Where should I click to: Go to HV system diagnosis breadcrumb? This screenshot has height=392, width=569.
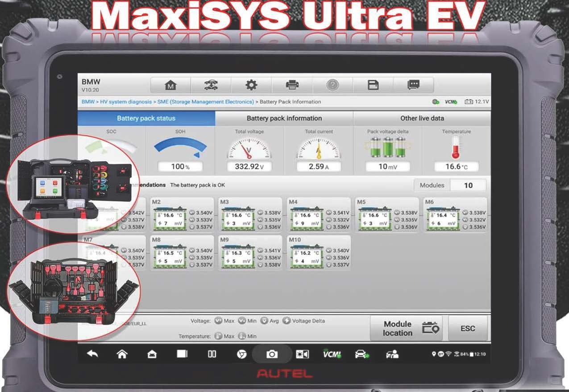pyautogui.click(x=125, y=102)
